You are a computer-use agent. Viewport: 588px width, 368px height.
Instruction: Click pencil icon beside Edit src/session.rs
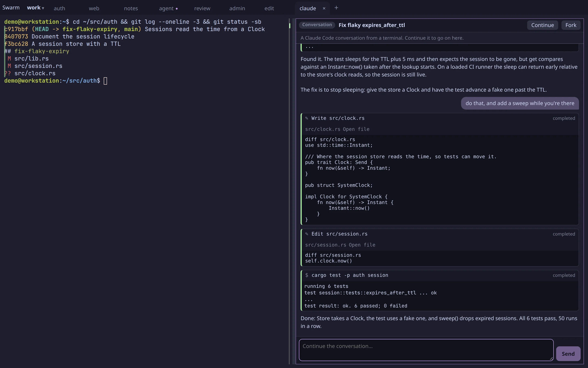pyautogui.click(x=307, y=234)
